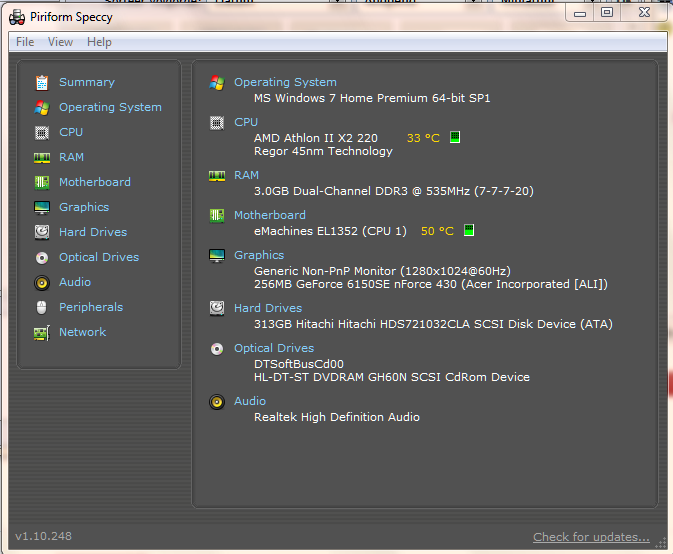This screenshot has width=673, height=554.
Task: Click the Hard Drives disk icon in sidebar
Action: [42, 232]
